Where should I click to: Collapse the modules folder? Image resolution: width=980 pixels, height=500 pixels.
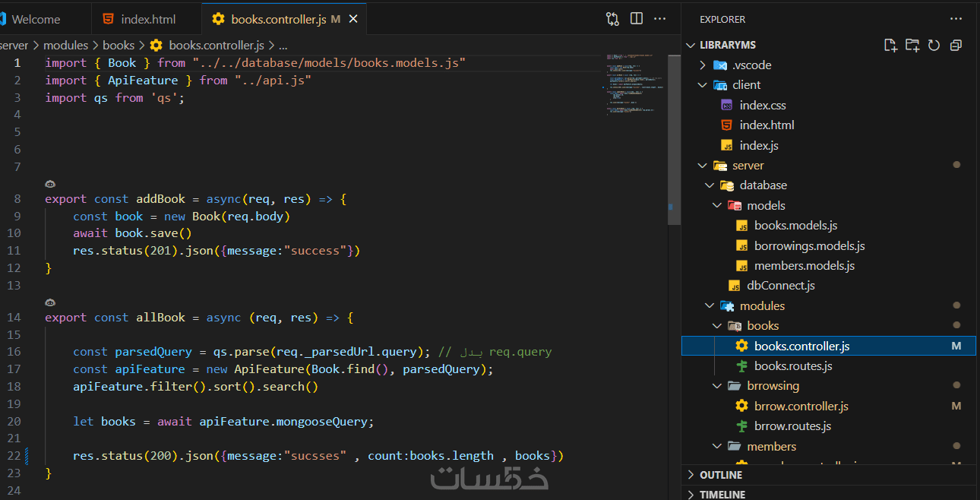[x=829, y=305]
